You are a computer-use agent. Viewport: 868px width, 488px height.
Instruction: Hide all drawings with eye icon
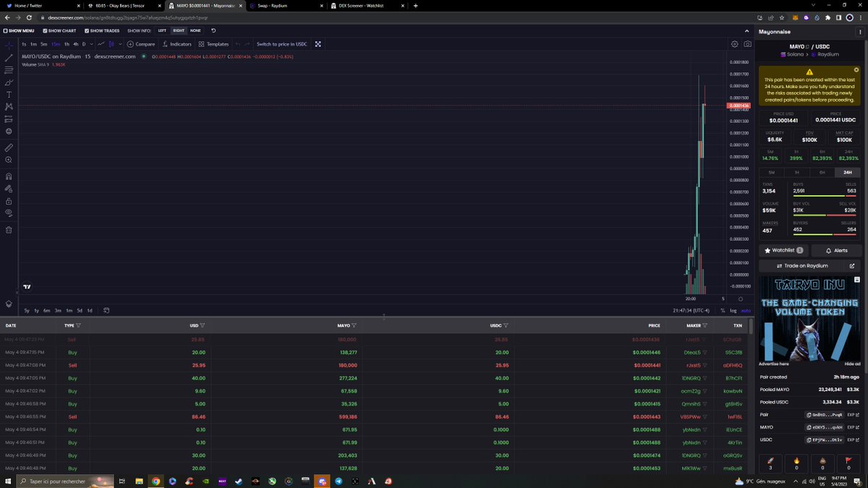(x=9, y=213)
